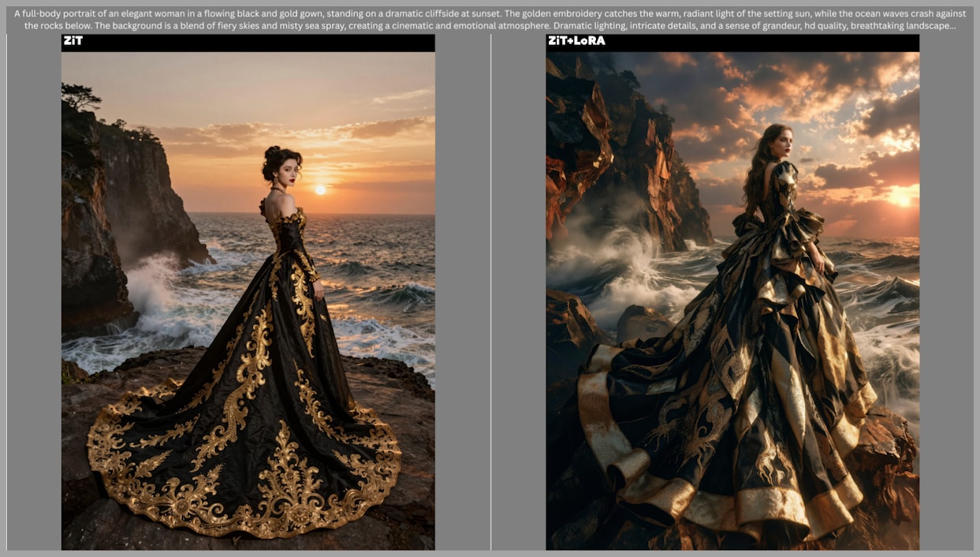Click the ZiT+LoRA label above right image

click(576, 40)
